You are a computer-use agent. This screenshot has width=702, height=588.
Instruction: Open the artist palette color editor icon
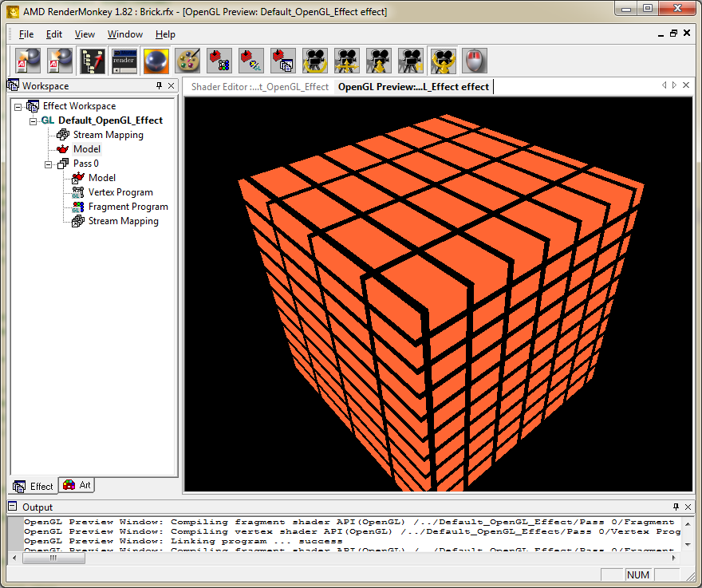pyautogui.click(x=187, y=61)
